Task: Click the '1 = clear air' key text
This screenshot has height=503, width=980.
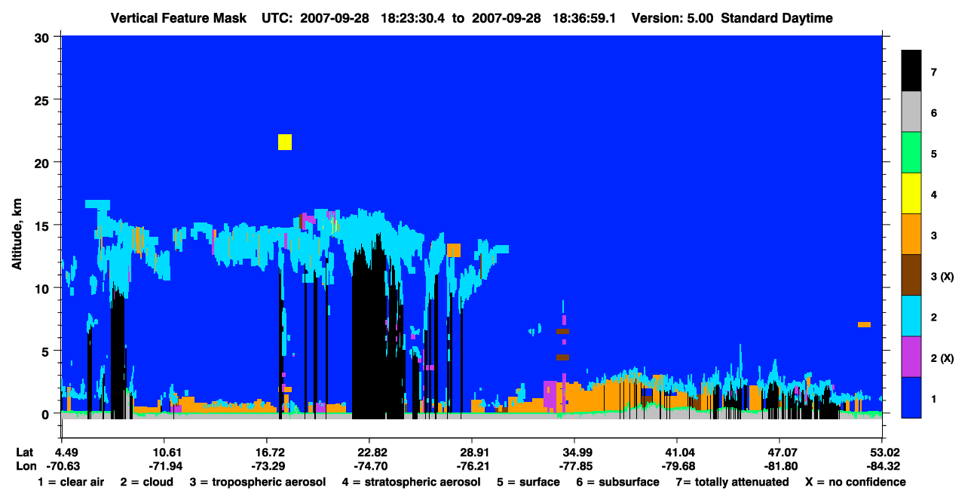Action: pyautogui.click(x=71, y=482)
